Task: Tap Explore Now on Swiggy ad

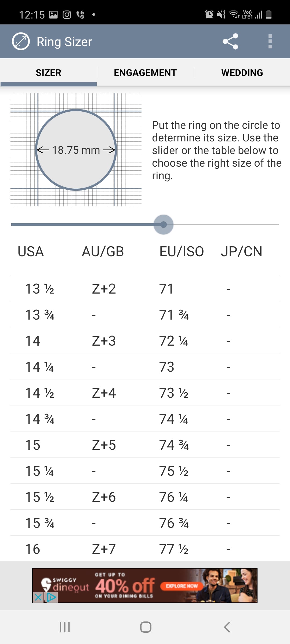Action: pos(182,586)
